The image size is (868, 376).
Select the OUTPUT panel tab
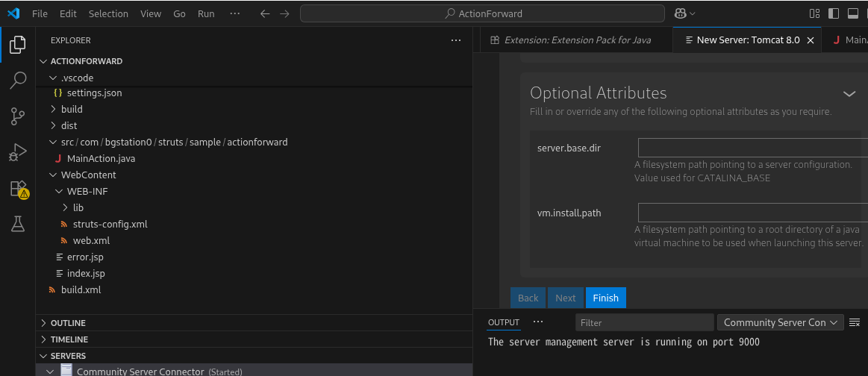(503, 322)
